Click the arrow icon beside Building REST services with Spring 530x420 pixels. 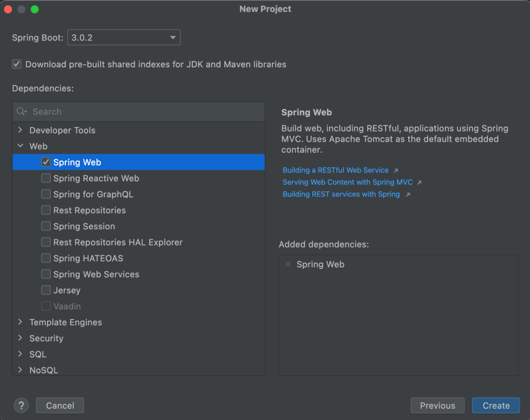(408, 195)
